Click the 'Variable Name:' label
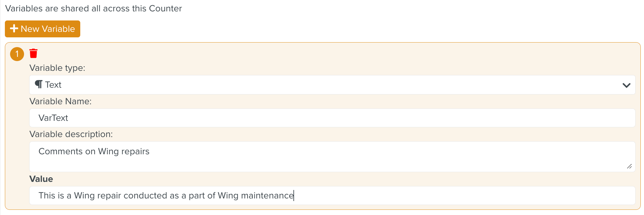Image resolution: width=644 pixels, height=215 pixels. point(60,101)
